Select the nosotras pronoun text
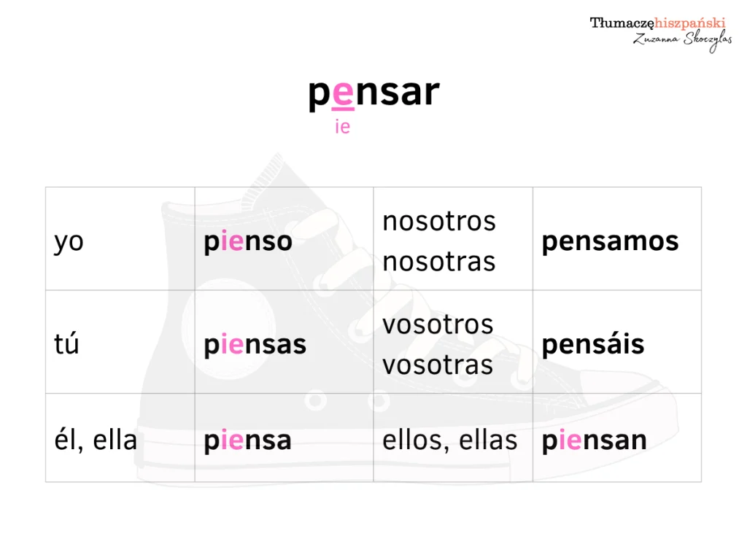The height and width of the screenshot is (560, 747). pos(439,261)
